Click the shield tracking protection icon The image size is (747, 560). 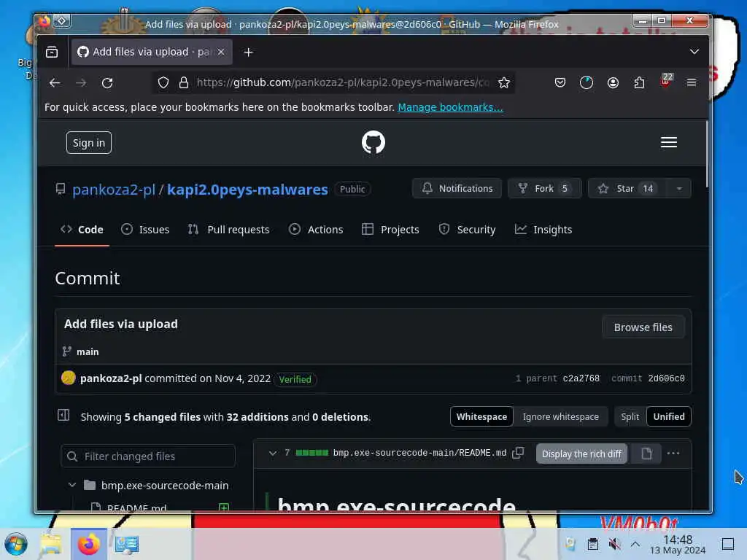pyautogui.click(x=163, y=82)
